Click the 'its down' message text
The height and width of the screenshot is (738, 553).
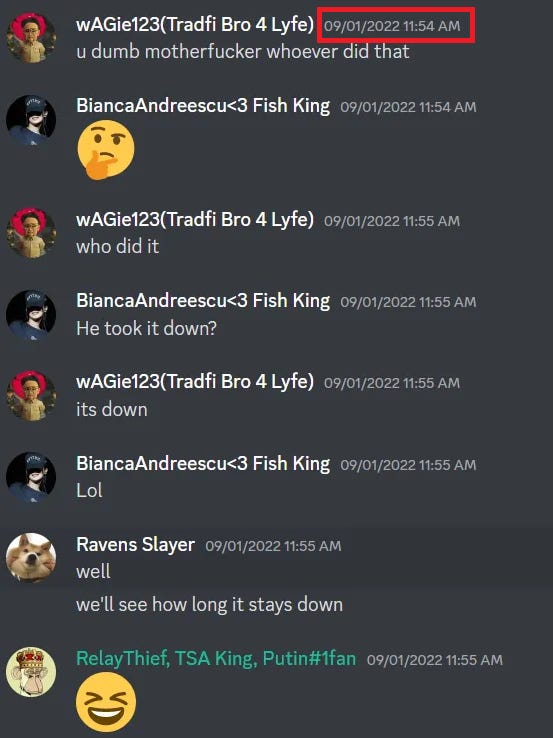(x=112, y=409)
